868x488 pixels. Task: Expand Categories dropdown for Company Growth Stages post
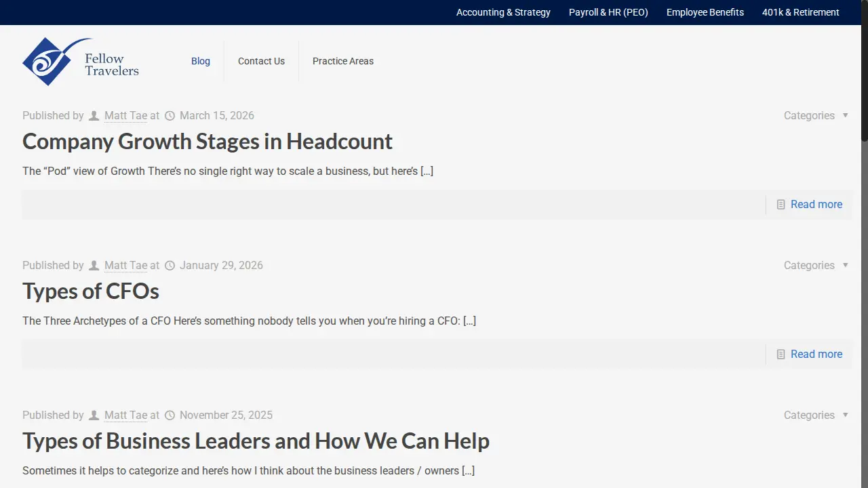(816, 116)
